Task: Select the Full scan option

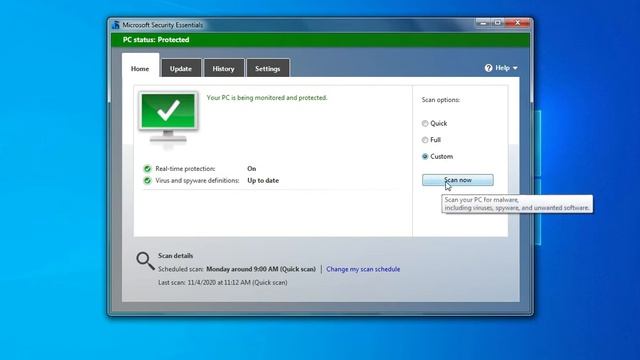Action: (x=425, y=140)
